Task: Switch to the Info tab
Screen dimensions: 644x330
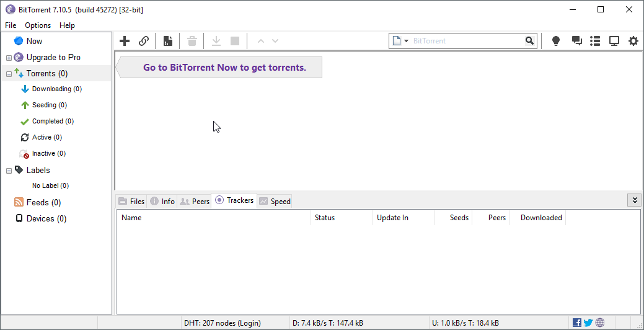Action: coord(162,202)
